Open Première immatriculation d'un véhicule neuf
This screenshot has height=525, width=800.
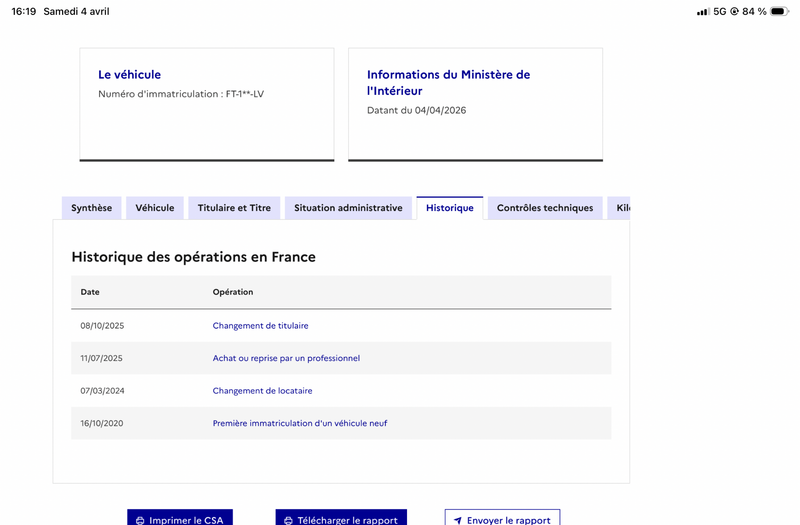click(300, 423)
